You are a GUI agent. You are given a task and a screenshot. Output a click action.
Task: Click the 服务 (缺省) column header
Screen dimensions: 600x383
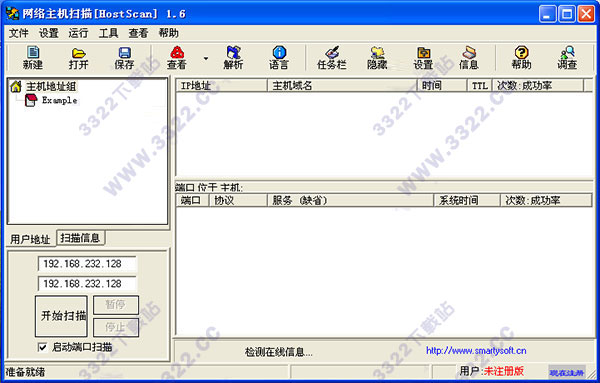coord(350,200)
